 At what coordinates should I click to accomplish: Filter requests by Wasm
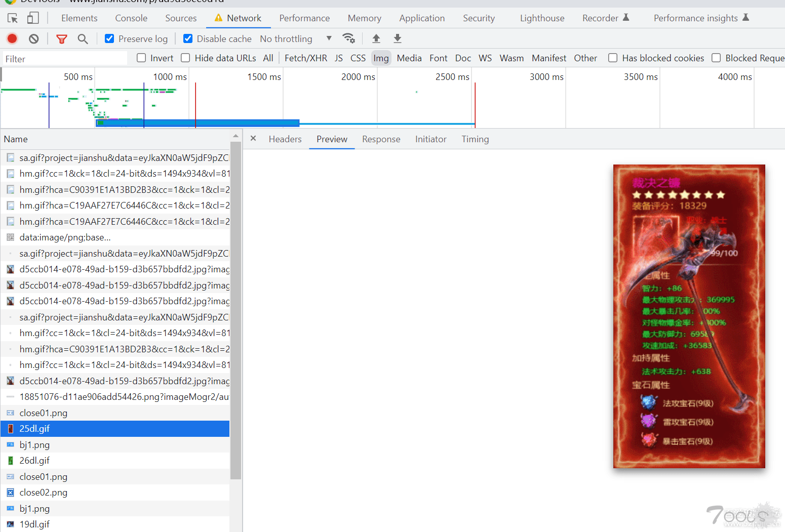(512, 58)
